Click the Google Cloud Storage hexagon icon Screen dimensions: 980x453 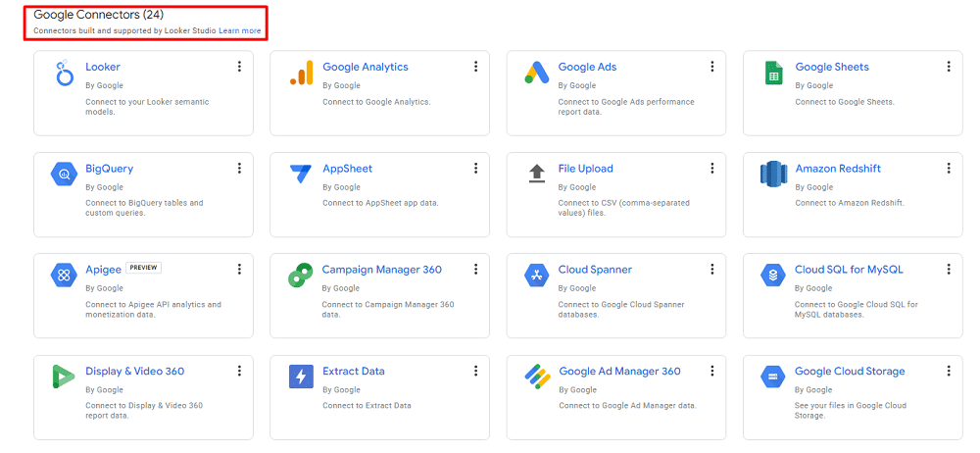pos(773,377)
